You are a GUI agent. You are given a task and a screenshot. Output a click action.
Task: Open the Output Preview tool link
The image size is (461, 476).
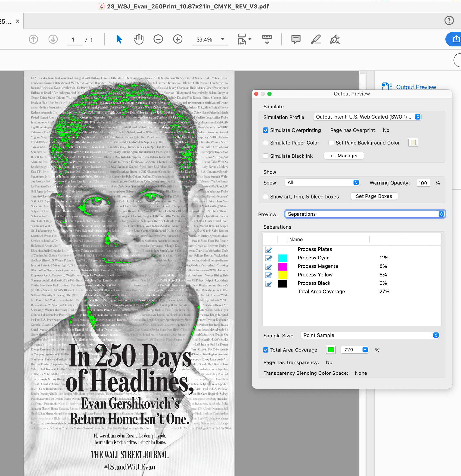coord(416,87)
